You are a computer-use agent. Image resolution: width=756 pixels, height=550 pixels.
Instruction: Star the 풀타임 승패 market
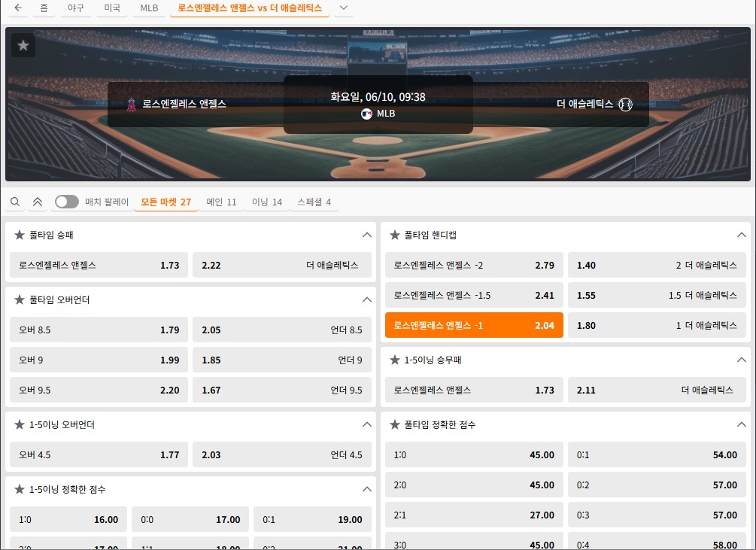coord(20,235)
